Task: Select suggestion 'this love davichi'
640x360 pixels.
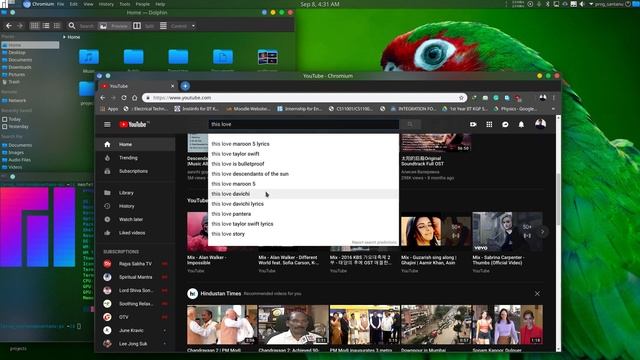Action: [303, 194]
